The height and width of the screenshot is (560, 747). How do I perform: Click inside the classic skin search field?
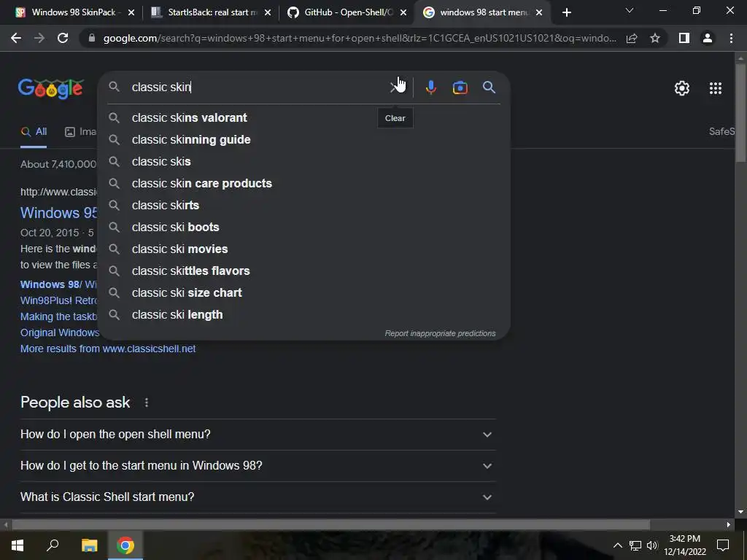coord(258,87)
